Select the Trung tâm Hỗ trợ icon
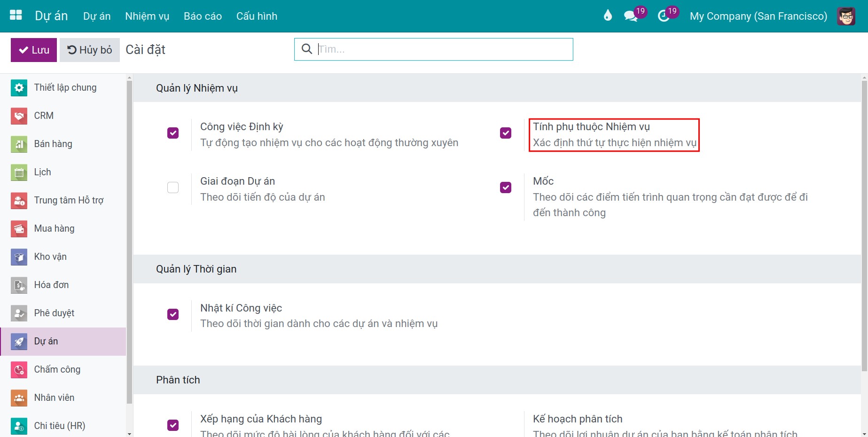Screen dimensions: 868x437 click(x=19, y=201)
